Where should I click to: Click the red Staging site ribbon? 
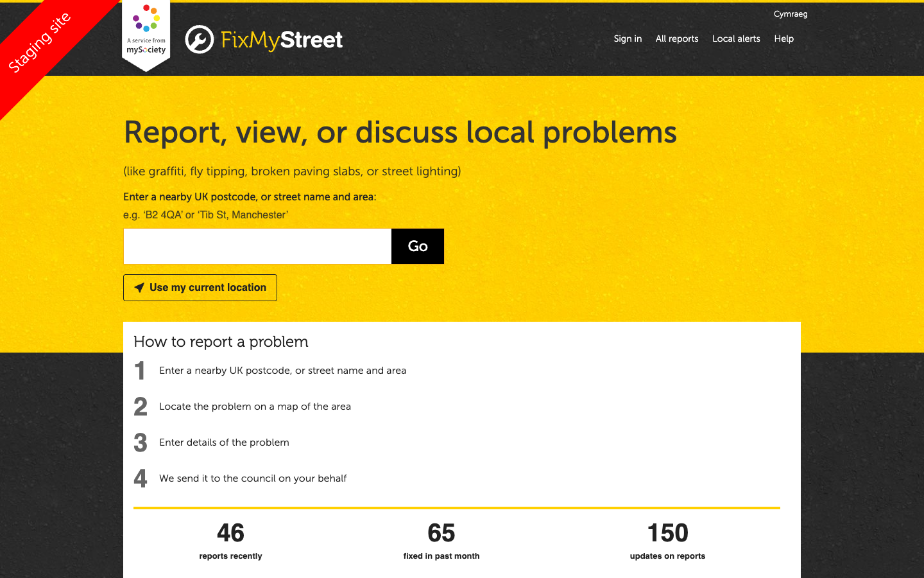(x=38, y=39)
